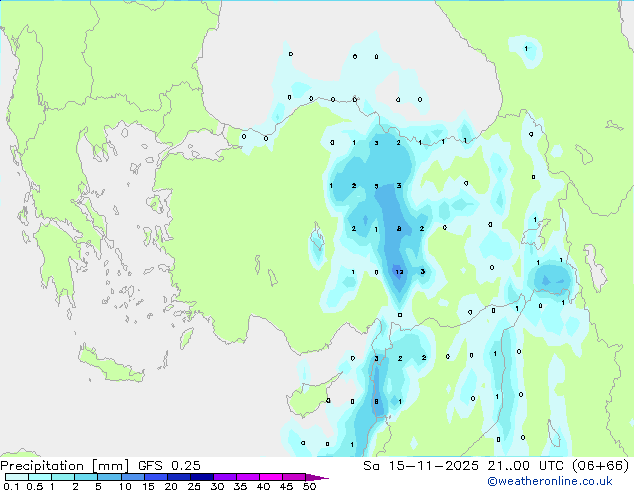Click the 15–20 mm legend swatch

pos(155,477)
